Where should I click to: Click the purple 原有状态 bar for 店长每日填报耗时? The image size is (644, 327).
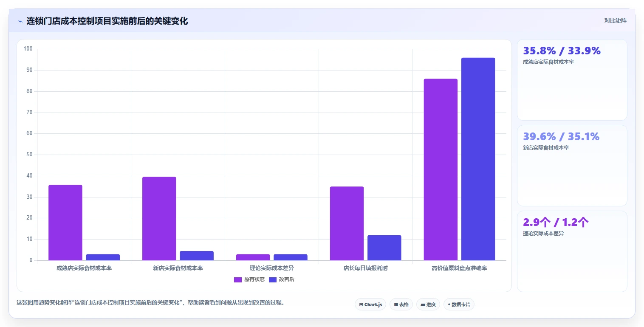click(x=347, y=223)
